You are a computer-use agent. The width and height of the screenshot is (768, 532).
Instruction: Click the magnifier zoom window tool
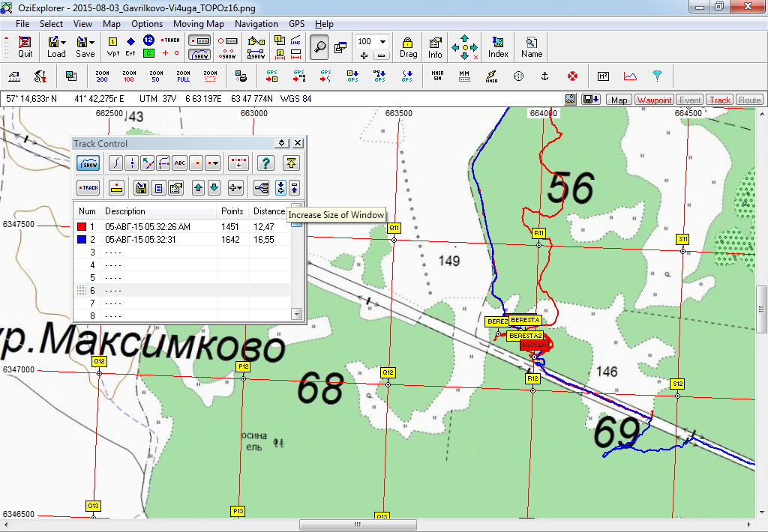[x=319, y=46]
